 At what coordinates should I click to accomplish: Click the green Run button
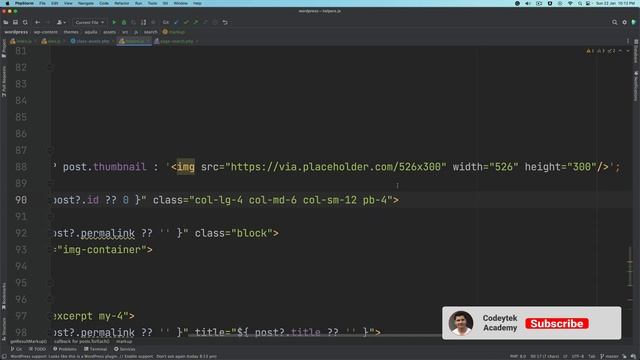(x=114, y=22)
